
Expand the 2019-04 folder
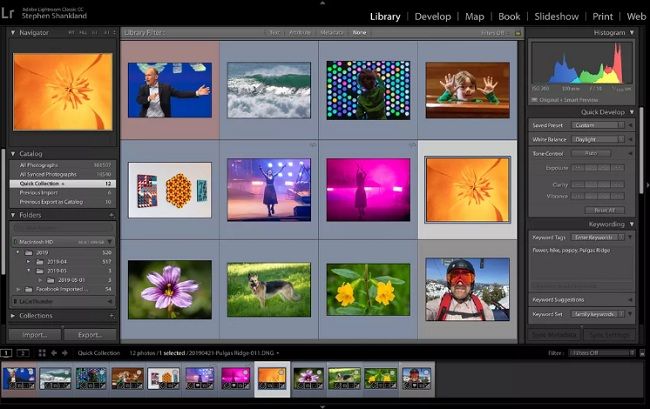[30, 261]
